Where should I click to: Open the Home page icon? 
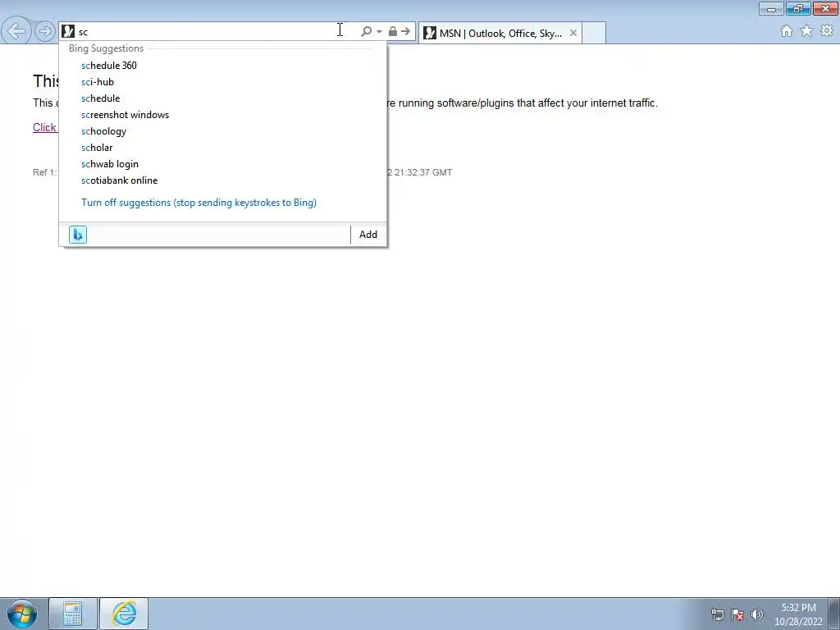pyautogui.click(x=787, y=31)
